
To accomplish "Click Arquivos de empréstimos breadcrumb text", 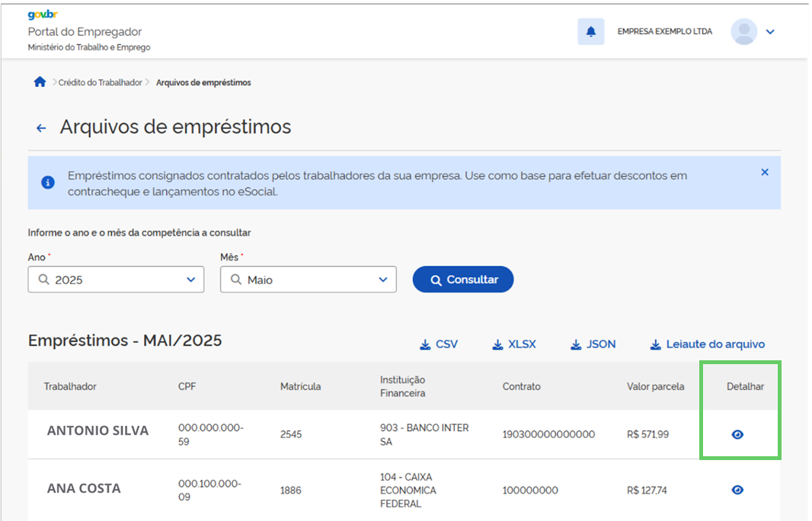I will pyautogui.click(x=203, y=82).
